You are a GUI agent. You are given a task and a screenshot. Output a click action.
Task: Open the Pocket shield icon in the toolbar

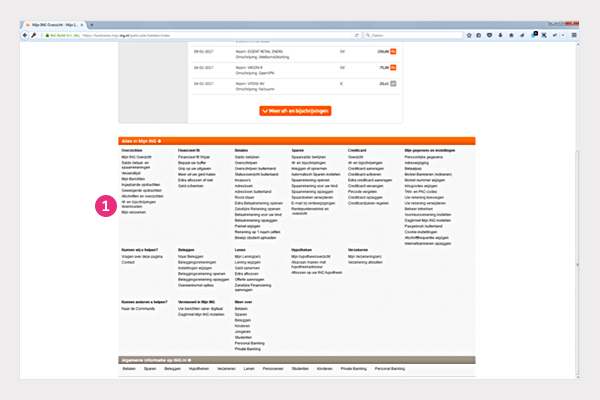coord(489,35)
